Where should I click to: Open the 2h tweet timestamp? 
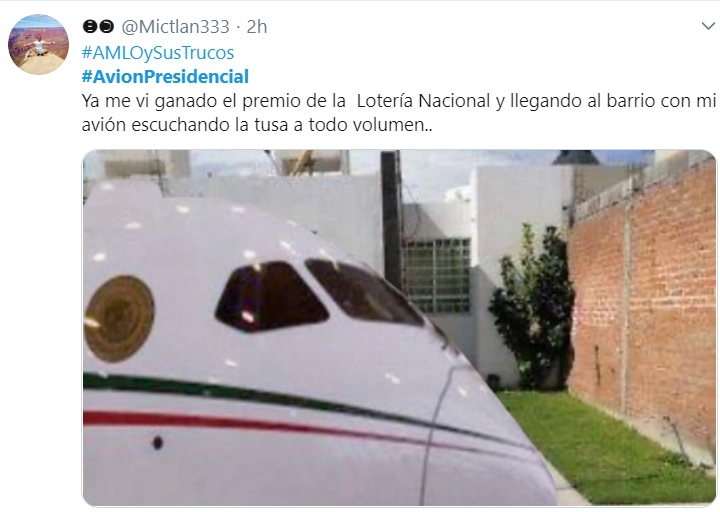click(x=257, y=27)
